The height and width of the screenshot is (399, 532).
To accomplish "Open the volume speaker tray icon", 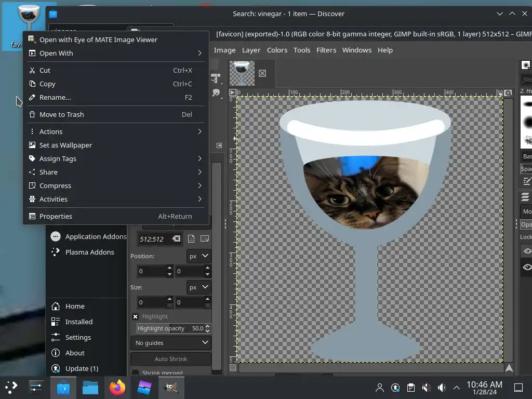I will 442,388.
